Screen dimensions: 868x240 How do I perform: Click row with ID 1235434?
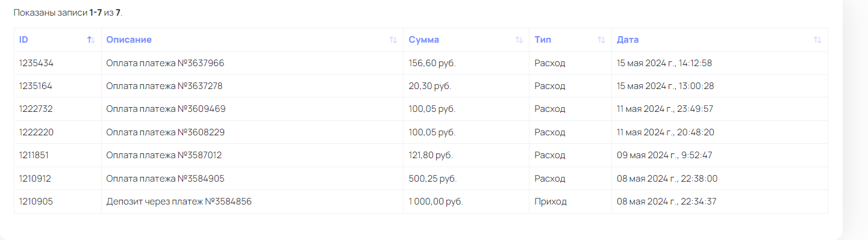(421, 63)
